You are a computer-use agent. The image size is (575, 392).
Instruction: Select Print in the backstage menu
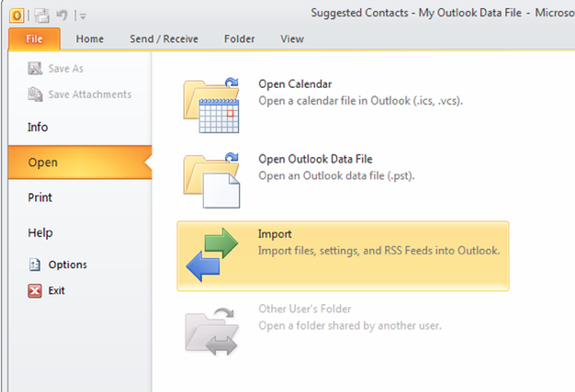(x=80, y=197)
